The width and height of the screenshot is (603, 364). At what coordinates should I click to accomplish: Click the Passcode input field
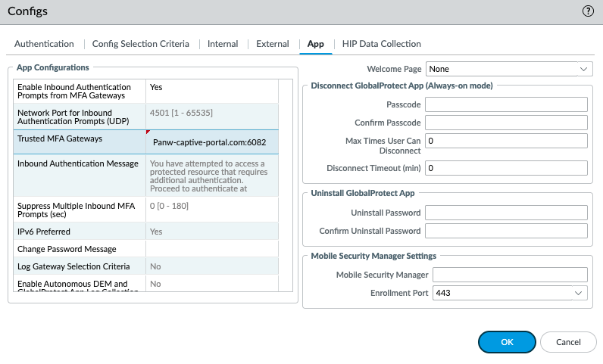point(506,104)
